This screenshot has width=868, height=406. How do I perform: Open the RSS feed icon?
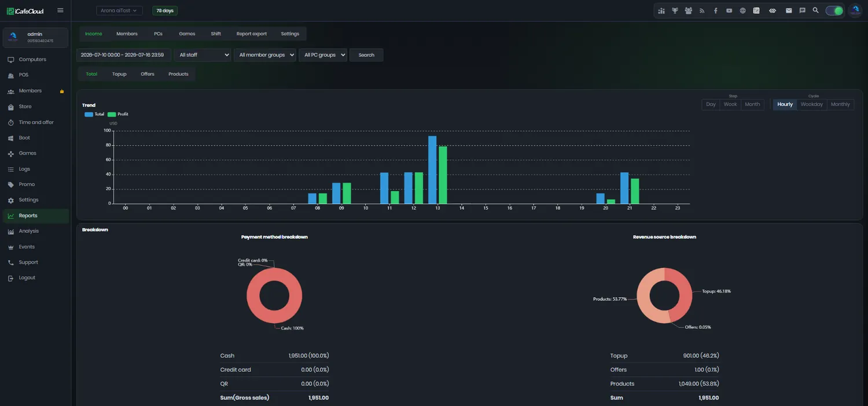702,10
